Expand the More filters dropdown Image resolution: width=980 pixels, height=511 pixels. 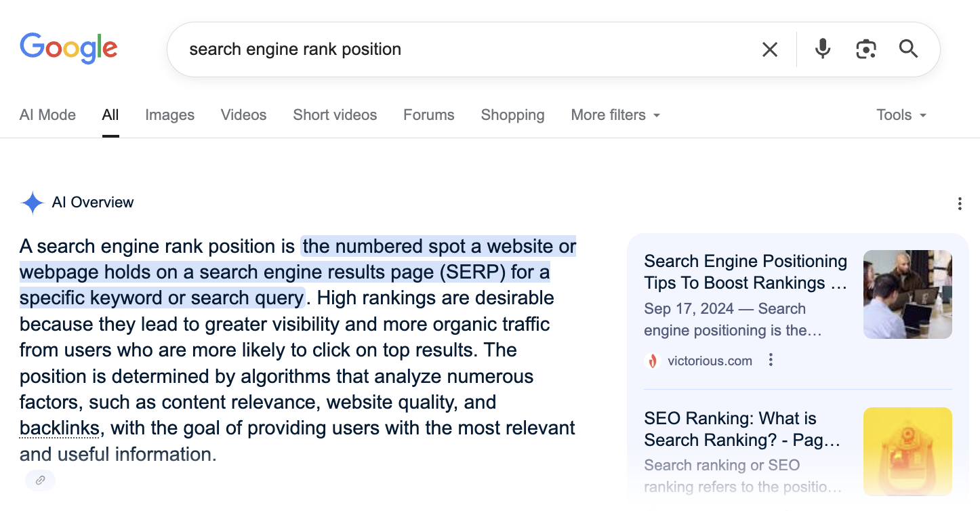615,115
